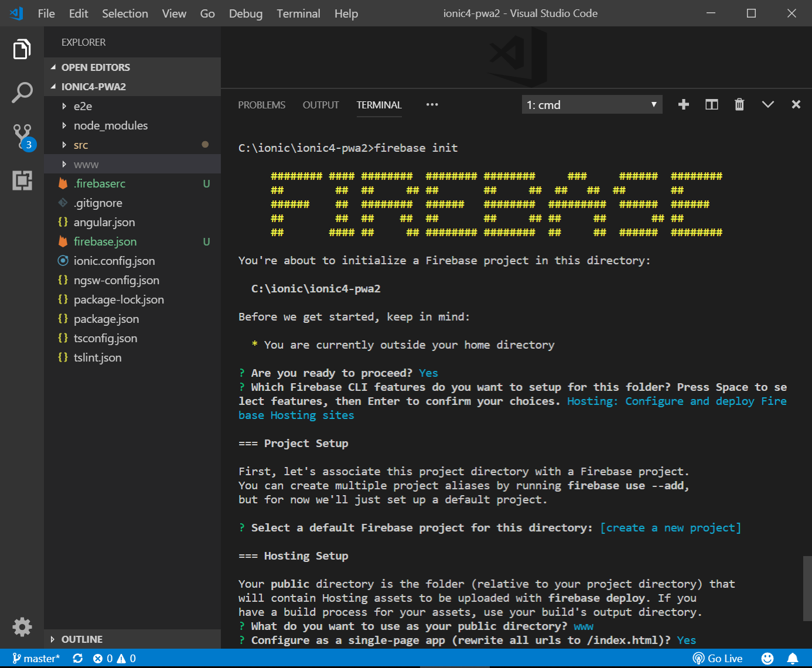Open the Explorer view in activity bar
Viewport: 812px width, 668px height.
point(22,49)
